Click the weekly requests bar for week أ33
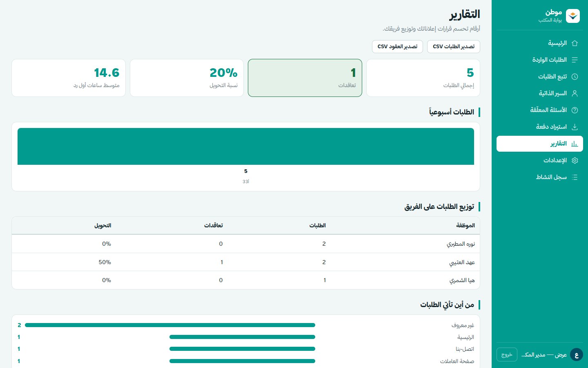This screenshot has height=368, width=588. (246, 146)
